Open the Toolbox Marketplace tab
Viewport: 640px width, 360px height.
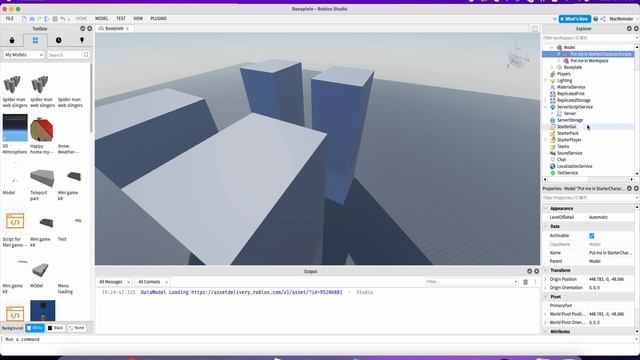[12, 40]
